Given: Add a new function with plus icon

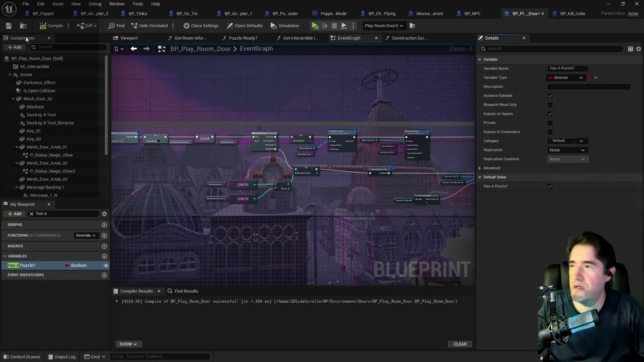Looking at the screenshot, I should (x=104, y=235).
